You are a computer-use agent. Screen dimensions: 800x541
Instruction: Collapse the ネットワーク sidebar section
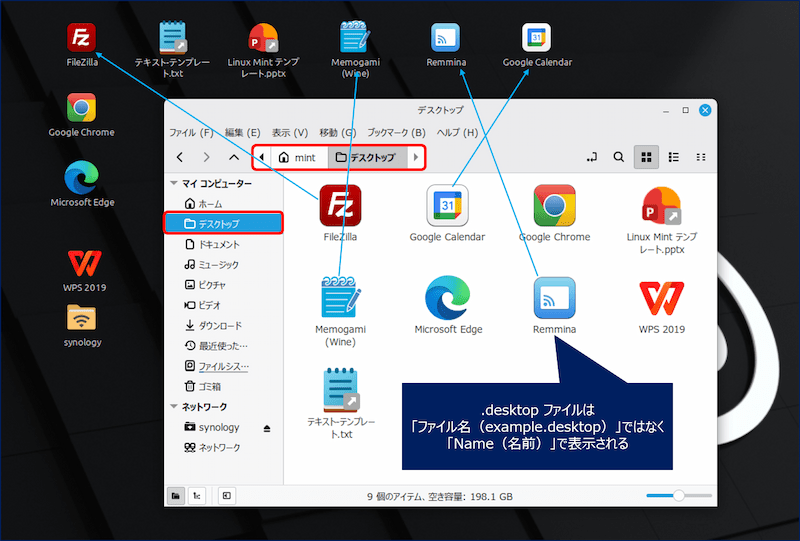point(173,407)
